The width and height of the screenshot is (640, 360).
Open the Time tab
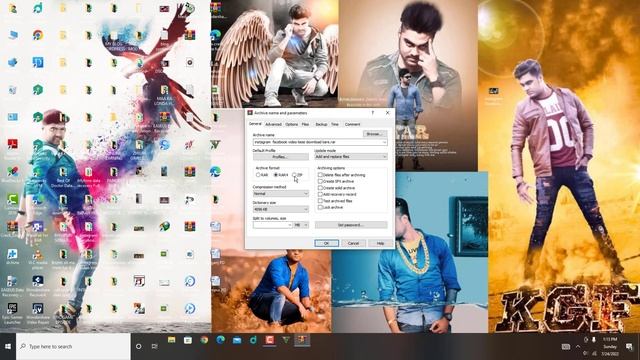[335, 124]
